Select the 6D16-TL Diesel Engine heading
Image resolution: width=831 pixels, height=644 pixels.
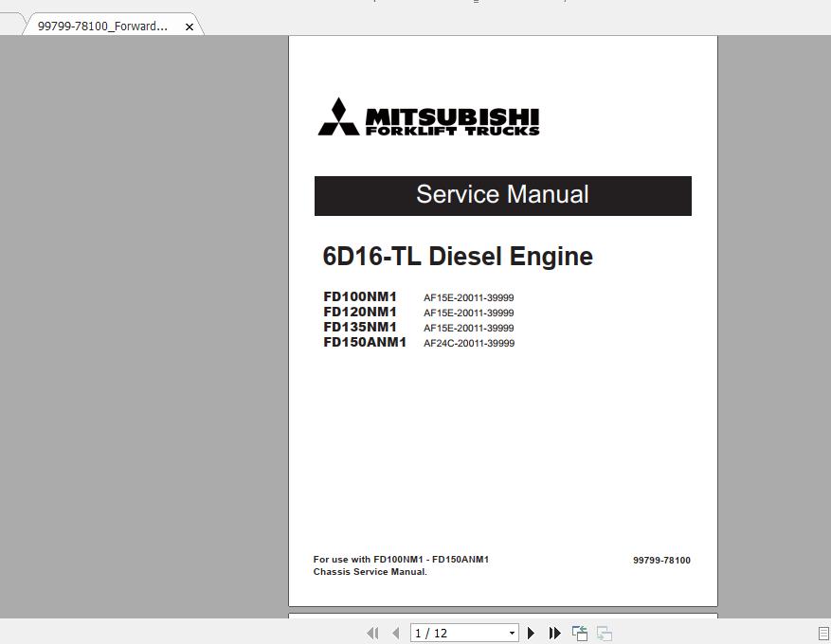[x=458, y=256]
